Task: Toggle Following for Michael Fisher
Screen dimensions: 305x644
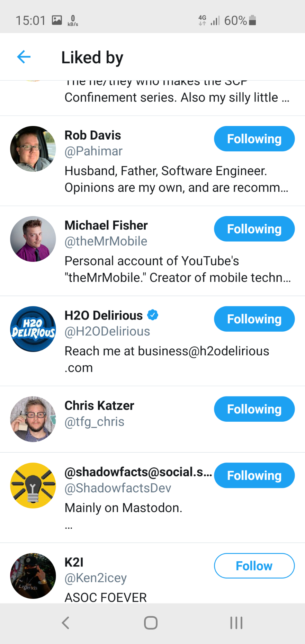Action: (254, 229)
